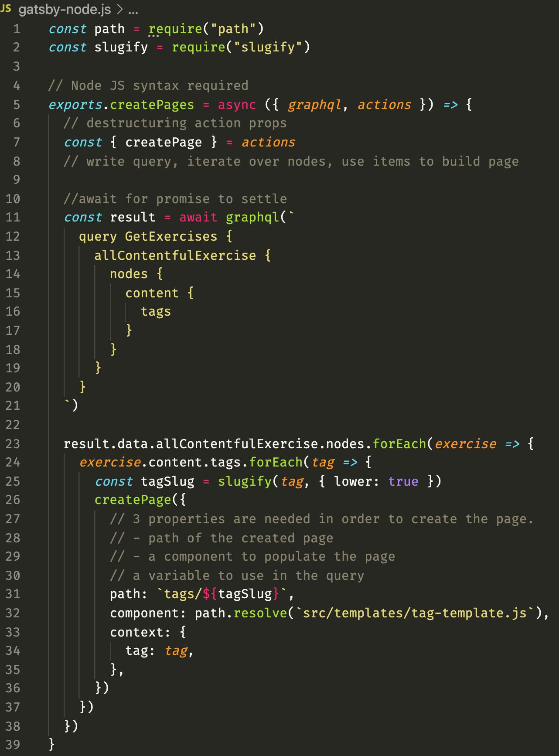Click line number 5 in the gutter

[17, 105]
